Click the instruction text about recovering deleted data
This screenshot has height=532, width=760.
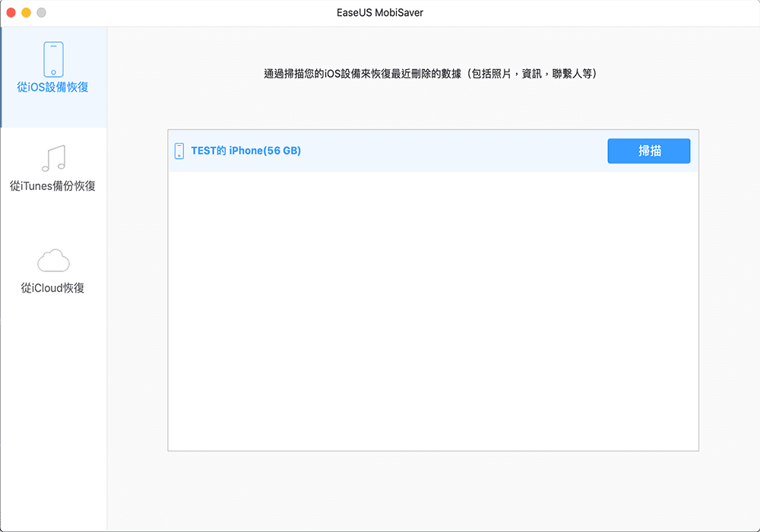[432, 73]
